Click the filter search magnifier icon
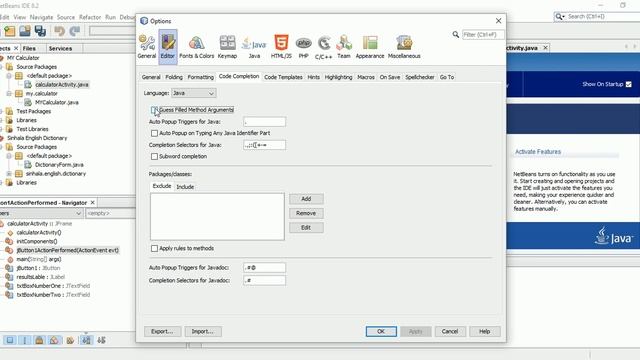 click(x=456, y=35)
